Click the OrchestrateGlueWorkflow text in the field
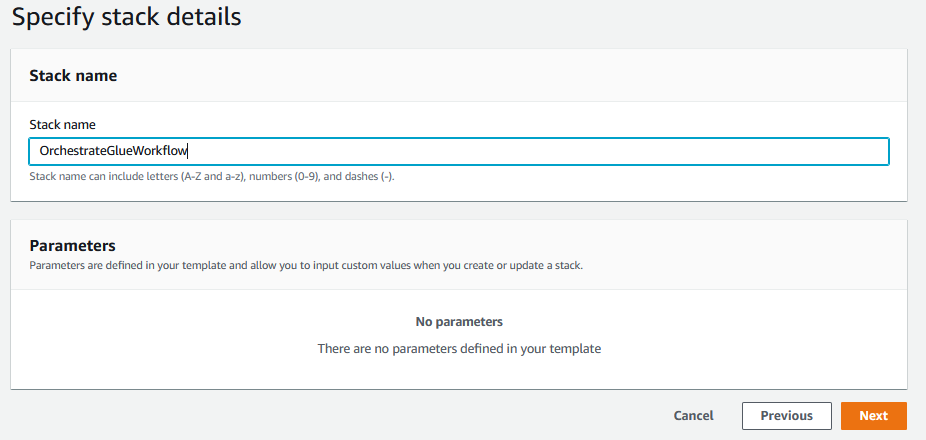The height and width of the screenshot is (440, 926). pos(112,151)
